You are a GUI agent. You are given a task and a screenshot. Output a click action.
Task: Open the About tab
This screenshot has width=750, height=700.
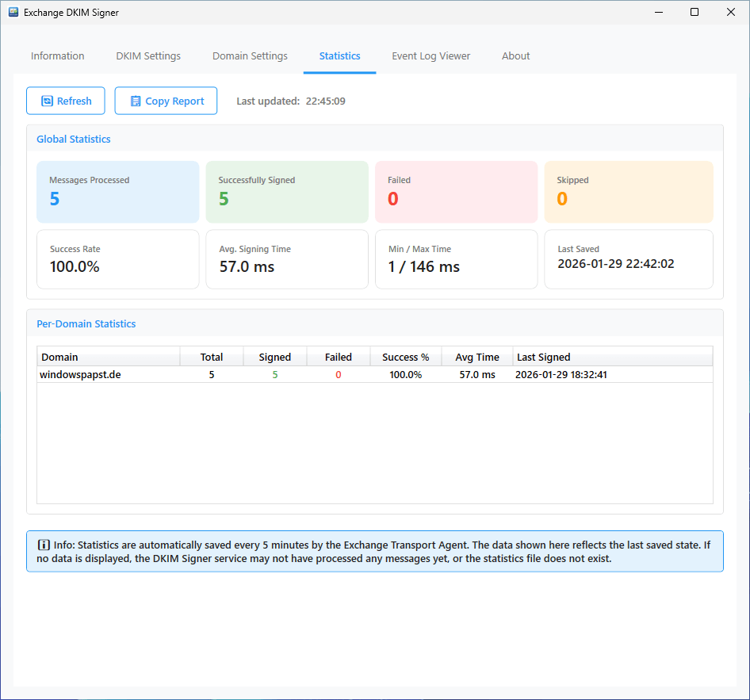coord(515,56)
